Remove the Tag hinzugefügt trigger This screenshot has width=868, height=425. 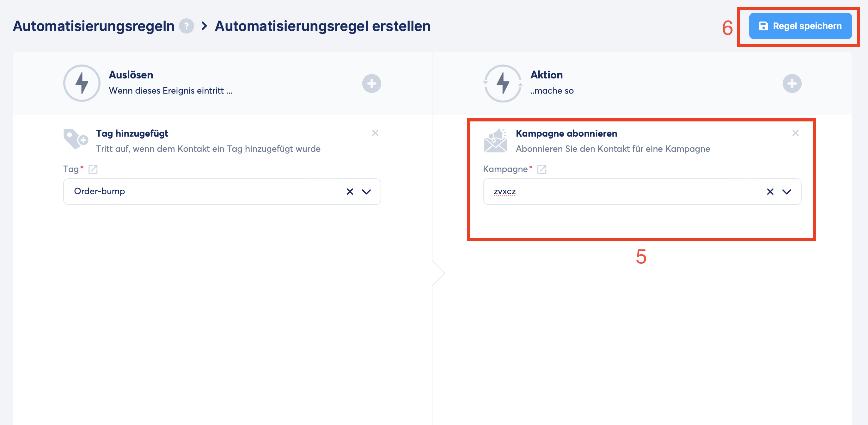(x=375, y=133)
